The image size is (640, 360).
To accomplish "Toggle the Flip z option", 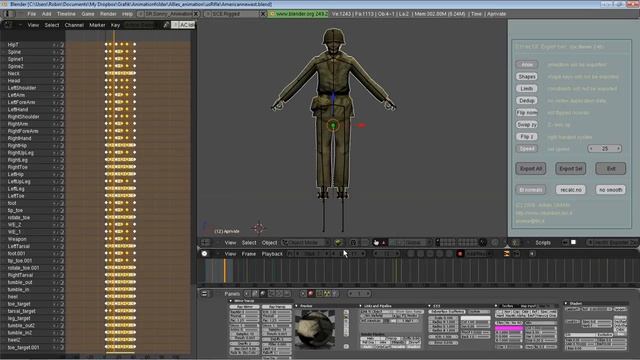I will 527,136.
